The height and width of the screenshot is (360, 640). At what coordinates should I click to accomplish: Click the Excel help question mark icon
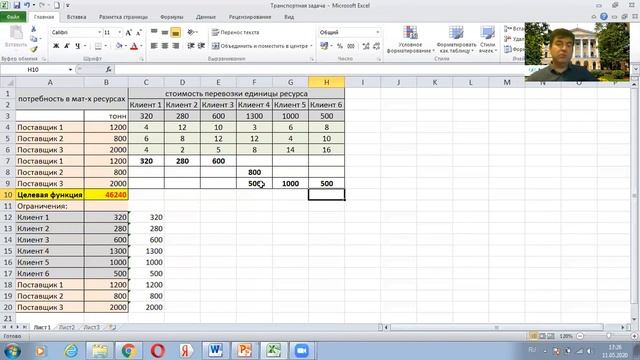(604, 17)
